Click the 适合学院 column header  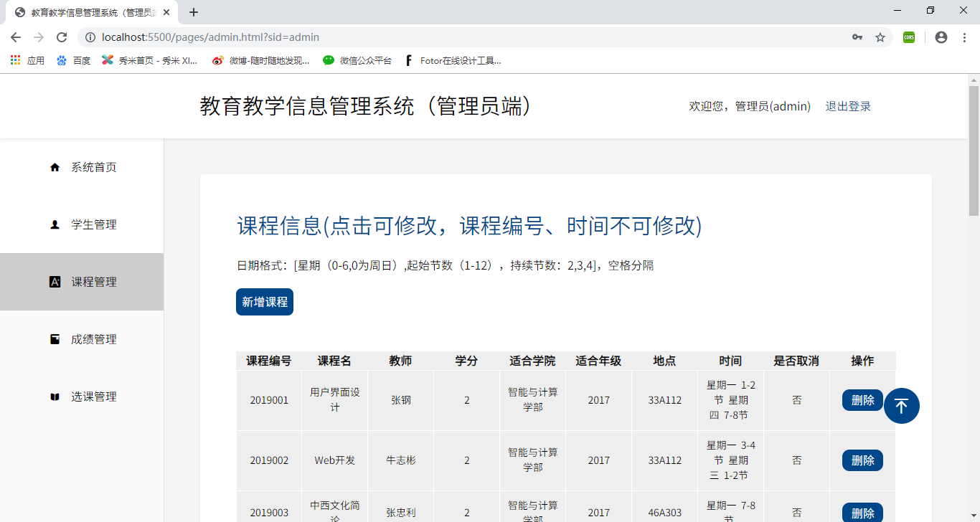(x=533, y=361)
